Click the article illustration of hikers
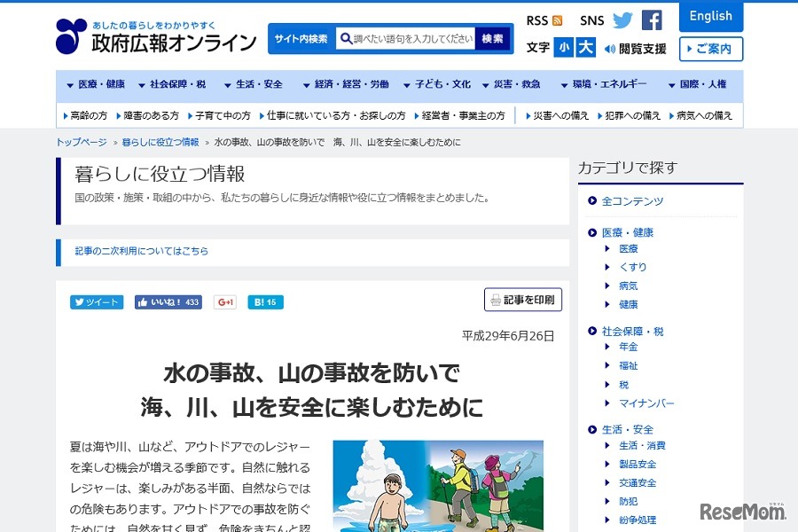 tap(438, 486)
